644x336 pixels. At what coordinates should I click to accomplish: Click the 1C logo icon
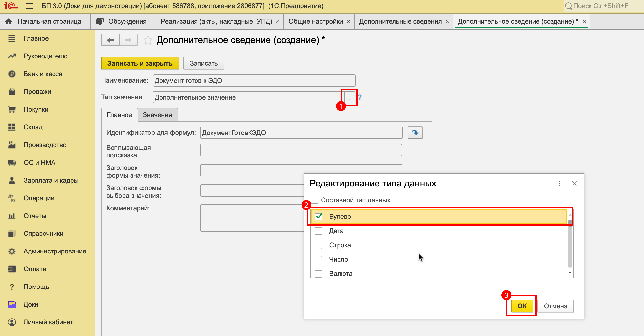(x=11, y=6)
